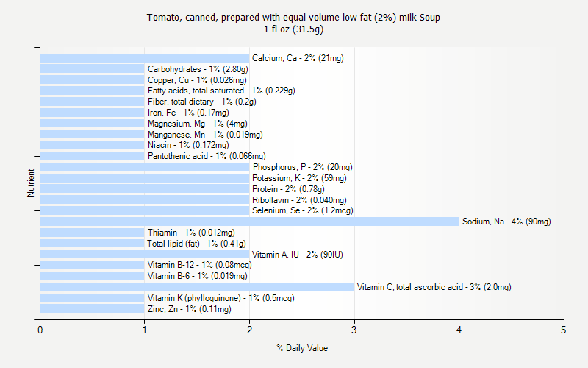This screenshot has width=588, height=368.
Task: Click the Pantothenic acid - 1% label
Action: tap(207, 156)
